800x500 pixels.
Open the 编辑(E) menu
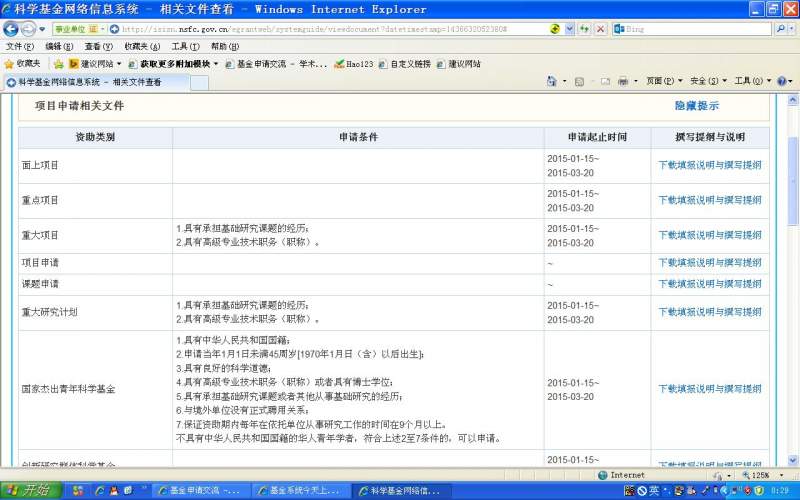(x=59, y=46)
